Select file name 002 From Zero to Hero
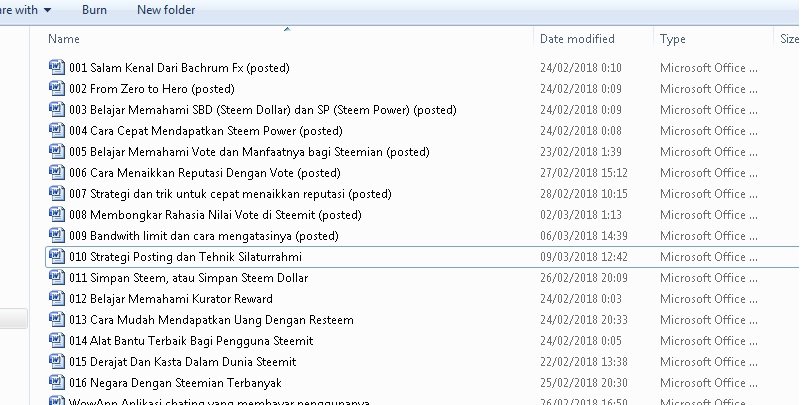The width and height of the screenshot is (808, 405). [x=152, y=89]
